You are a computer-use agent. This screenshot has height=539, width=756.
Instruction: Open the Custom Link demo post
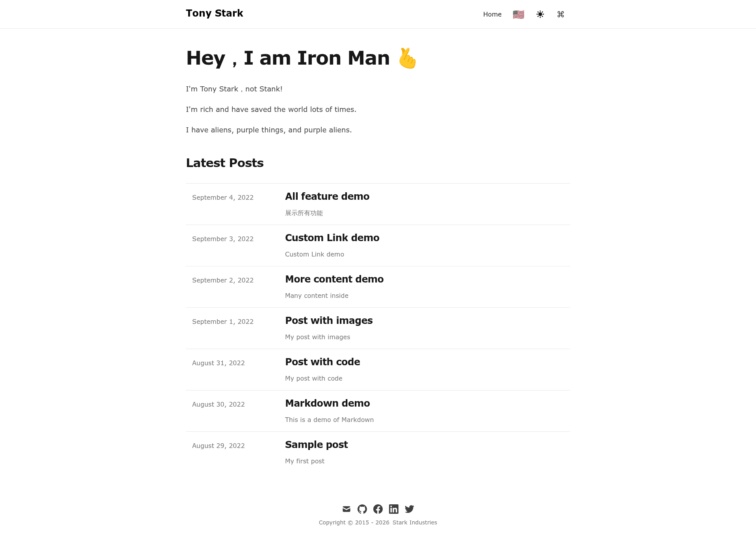click(x=332, y=238)
